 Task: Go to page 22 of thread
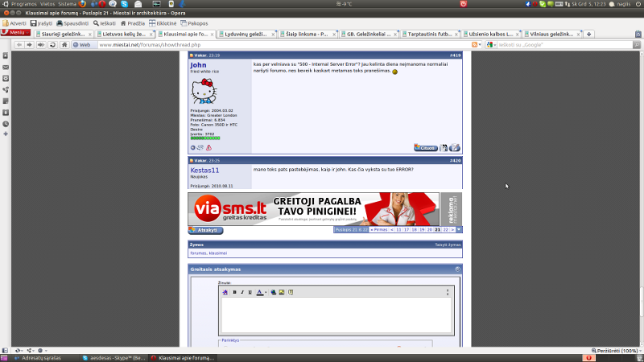coord(446,230)
